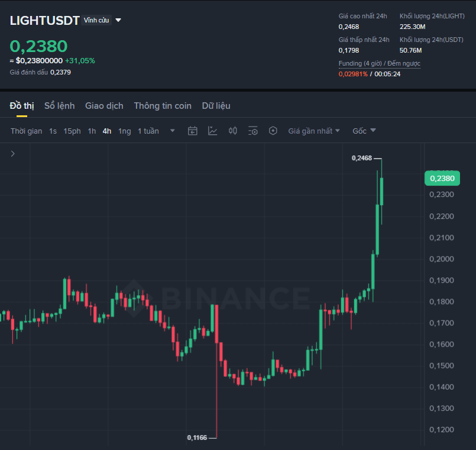476x450 pixels.
Task: Open the chart display settings icon
Action: coord(253,131)
